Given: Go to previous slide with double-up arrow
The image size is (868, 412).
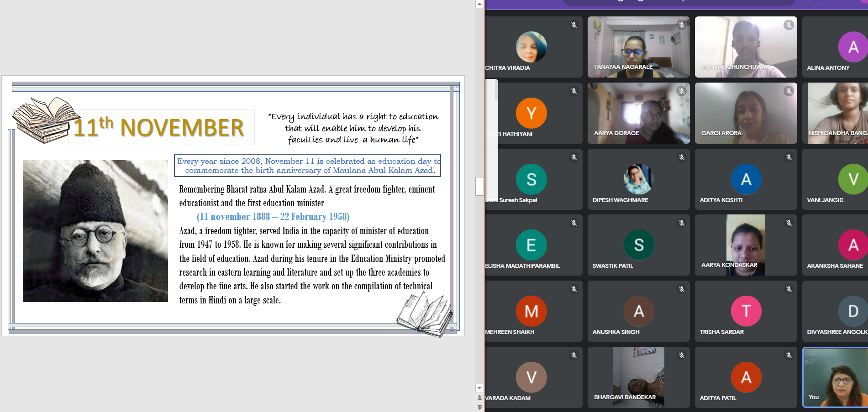Looking at the screenshot, I should click(479, 398).
